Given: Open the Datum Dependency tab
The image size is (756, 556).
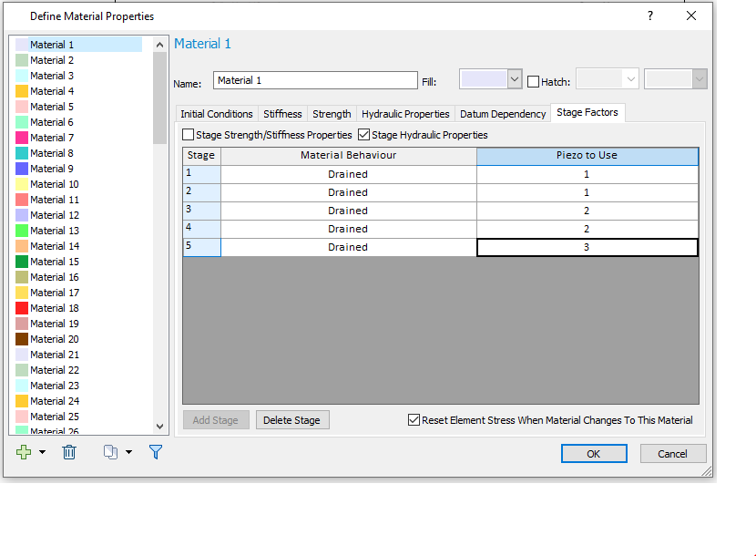Looking at the screenshot, I should [x=502, y=114].
